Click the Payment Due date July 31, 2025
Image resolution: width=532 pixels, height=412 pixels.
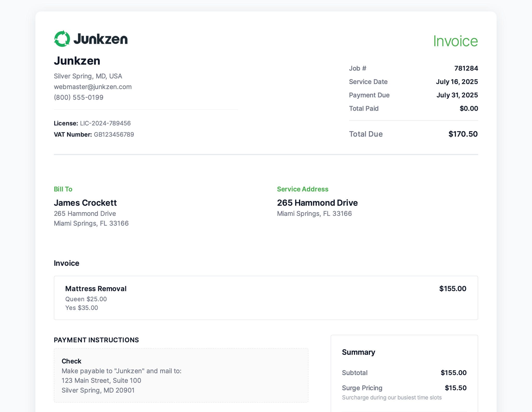coord(457,95)
